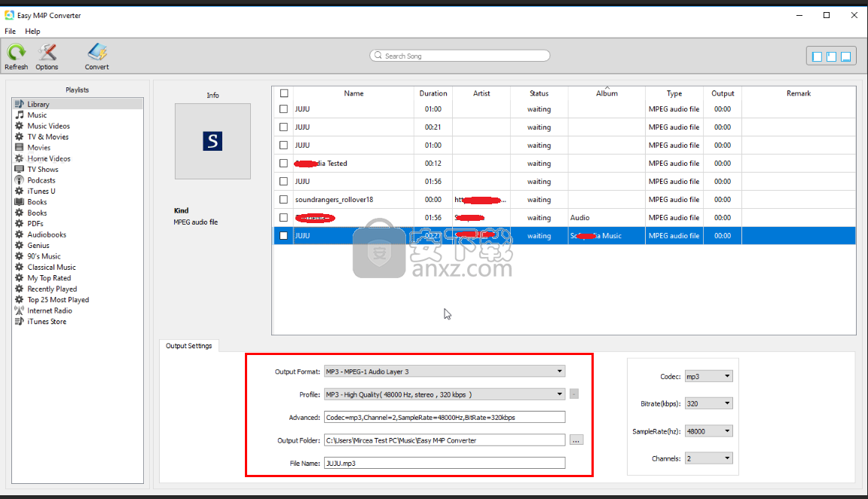
Task: Click the Search Song input field
Action: pos(460,55)
